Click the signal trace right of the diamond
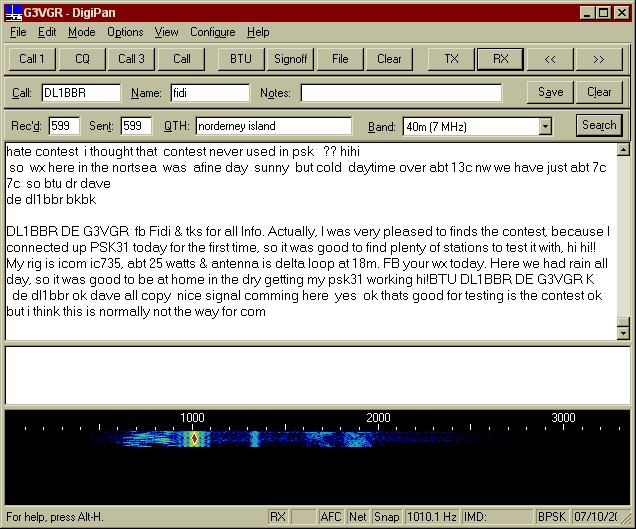Image resolution: width=636 pixels, height=529 pixels. pos(254,439)
